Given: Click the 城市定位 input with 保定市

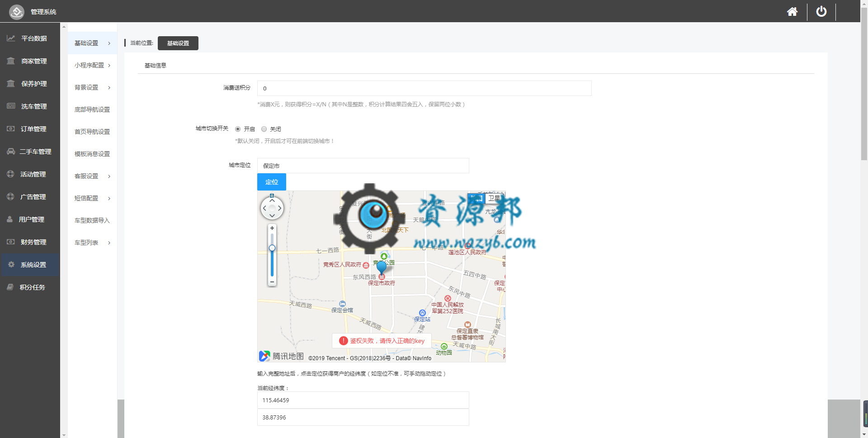Looking at the screenshot, I should point(363,166).
